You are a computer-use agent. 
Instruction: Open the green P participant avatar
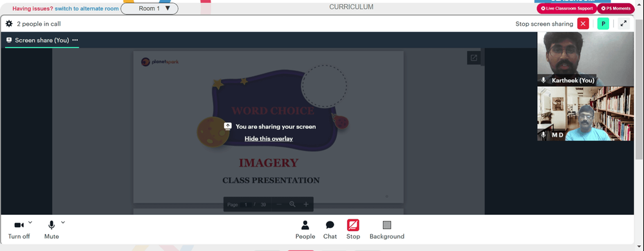coord(603,24)
